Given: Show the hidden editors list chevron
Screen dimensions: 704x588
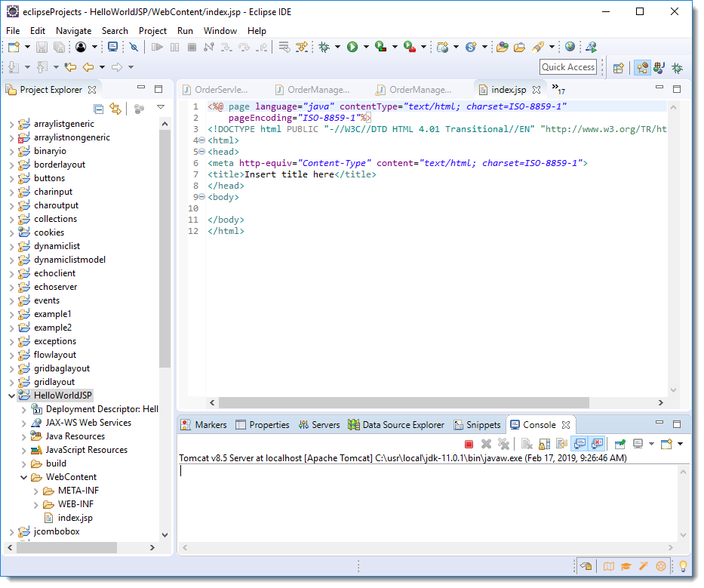Looking at the screenshot, I should (558, 88).
